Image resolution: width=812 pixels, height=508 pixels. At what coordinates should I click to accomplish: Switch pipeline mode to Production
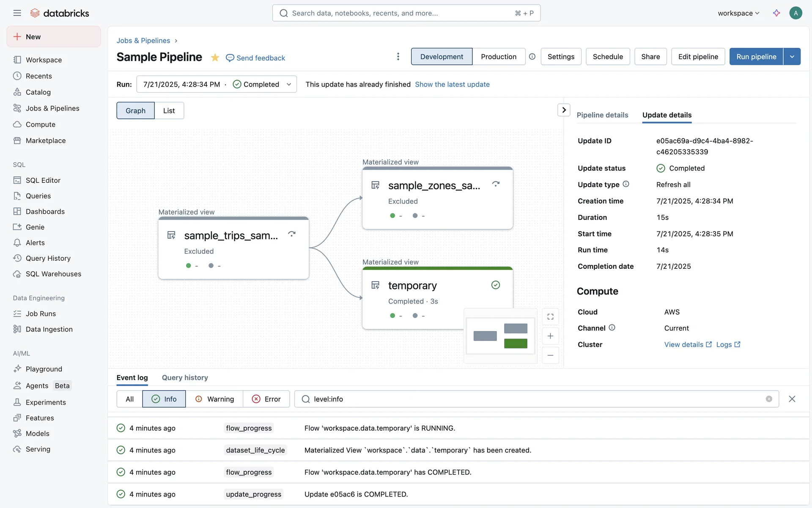(x=498, y=57)
